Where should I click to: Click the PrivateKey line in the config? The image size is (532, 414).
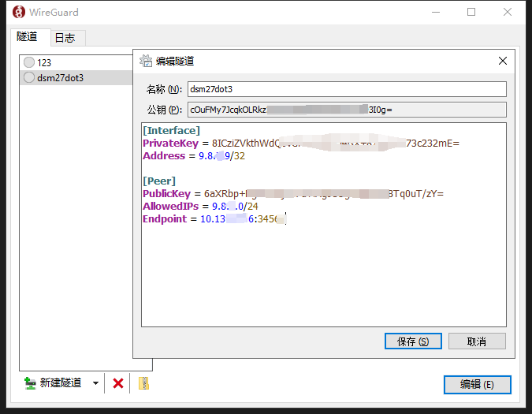[301, 144]
